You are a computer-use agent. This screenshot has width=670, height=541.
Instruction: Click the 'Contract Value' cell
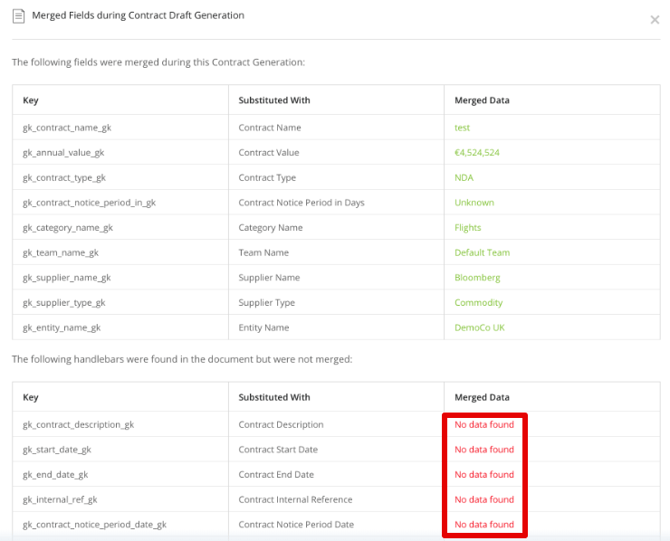(269, 153)
